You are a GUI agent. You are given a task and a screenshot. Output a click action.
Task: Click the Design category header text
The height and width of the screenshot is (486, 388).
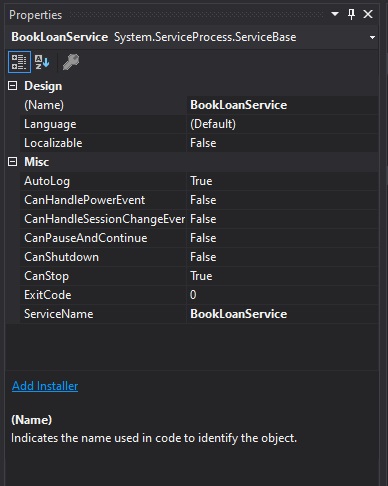point(43,86)
